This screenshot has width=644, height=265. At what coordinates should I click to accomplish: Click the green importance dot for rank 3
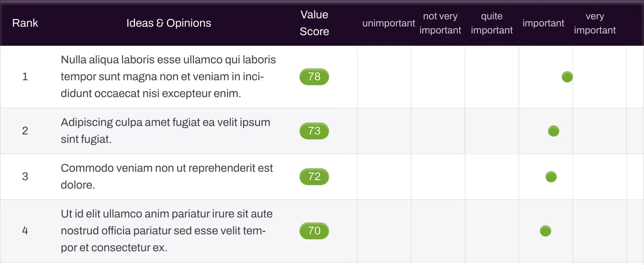pyautogui.click(x=551, y=177)
